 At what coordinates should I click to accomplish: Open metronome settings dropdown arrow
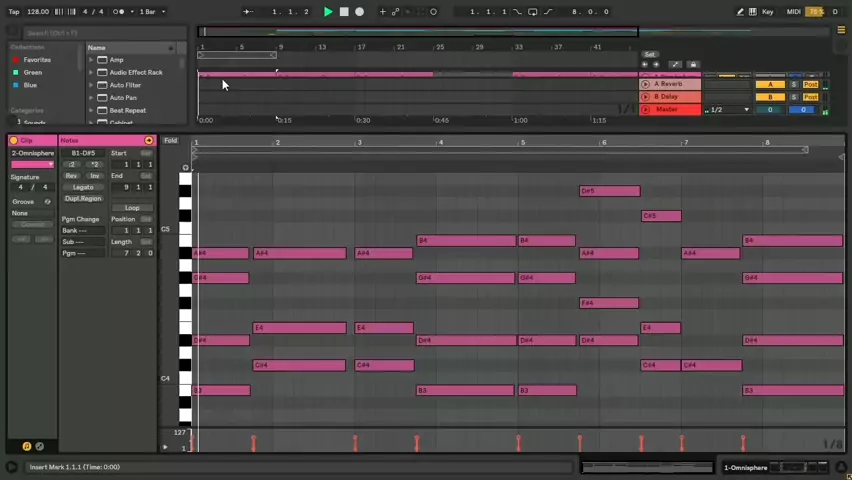[132, 11]
